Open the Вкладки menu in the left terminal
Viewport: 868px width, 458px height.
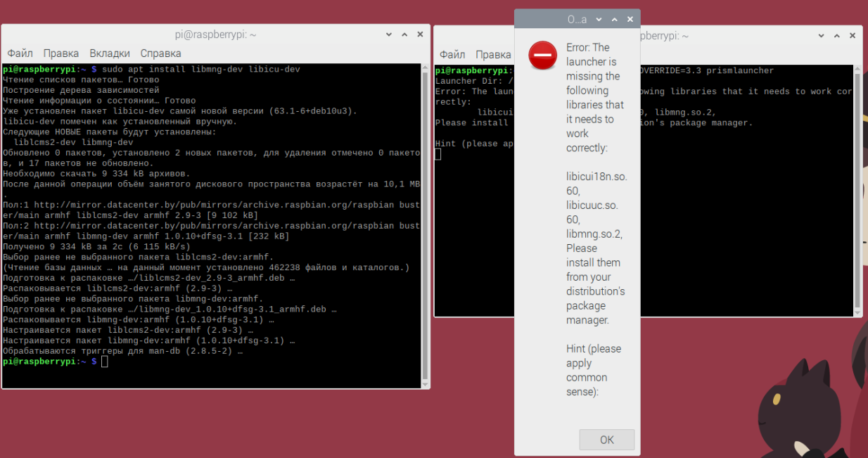[109, 53]
